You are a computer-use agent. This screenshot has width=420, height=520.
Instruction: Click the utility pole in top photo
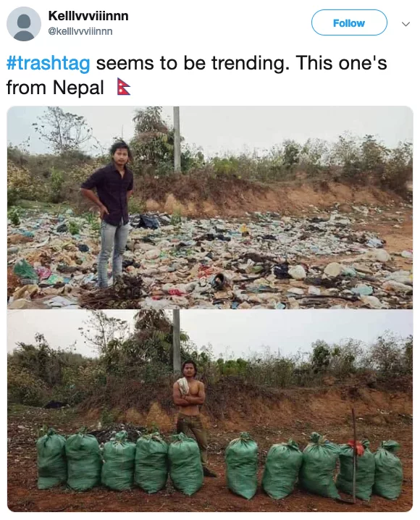177,138
